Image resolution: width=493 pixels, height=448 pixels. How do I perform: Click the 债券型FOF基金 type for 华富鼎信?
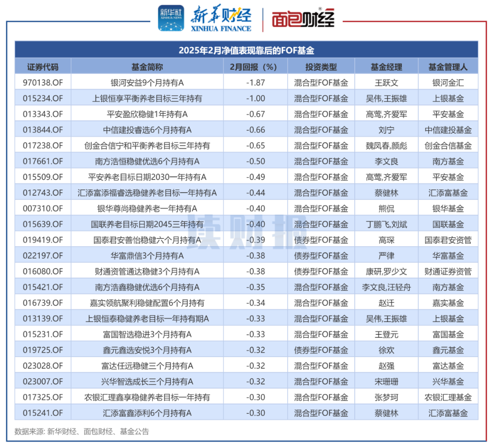point(320,256)
